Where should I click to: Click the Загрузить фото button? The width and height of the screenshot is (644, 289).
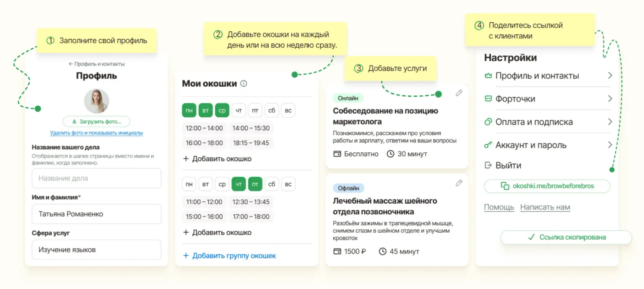(x=97, y=121)
